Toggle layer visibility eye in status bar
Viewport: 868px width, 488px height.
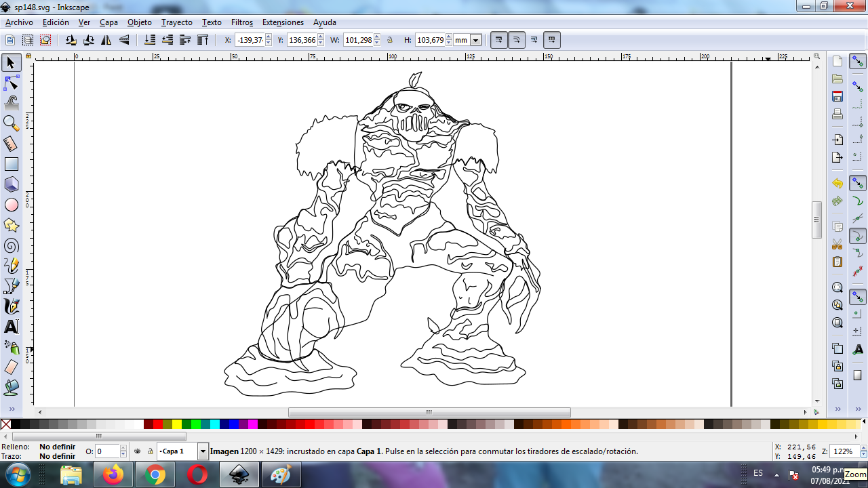click(138, 451)
